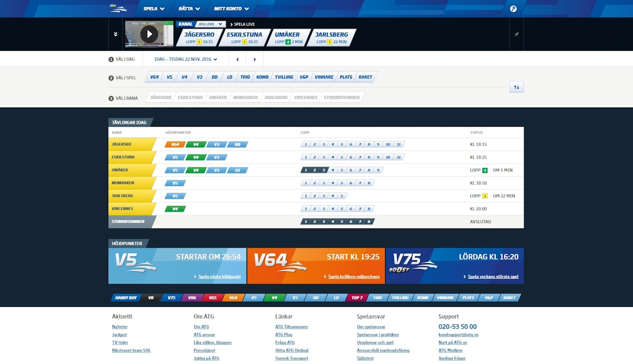Expand the ATG Live channel dropdown
Image resolution: width=633 pixels, height=364 pixels.
pyautogui.click(x=210, y=24)
